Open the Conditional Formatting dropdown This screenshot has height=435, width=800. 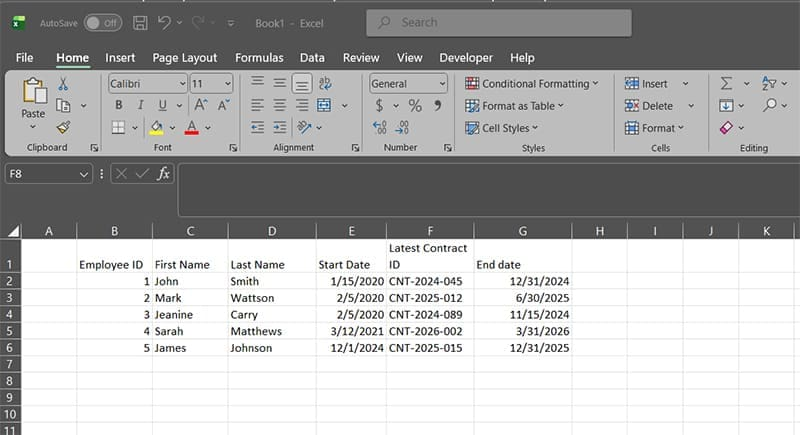[x=531, y=84]
